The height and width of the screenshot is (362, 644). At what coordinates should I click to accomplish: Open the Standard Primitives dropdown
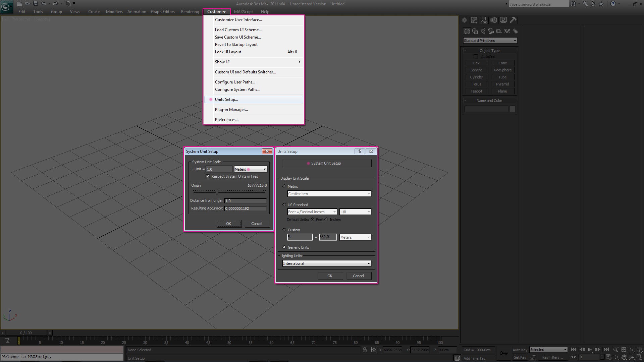coord(490,41)
